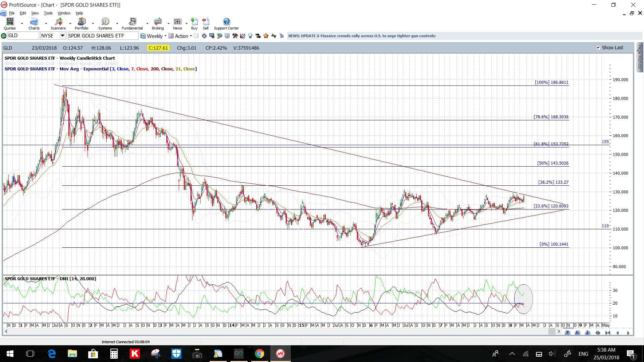The image size is (644, 362).
Task: Open the Tools menu
Action: (x=48, y=13)
